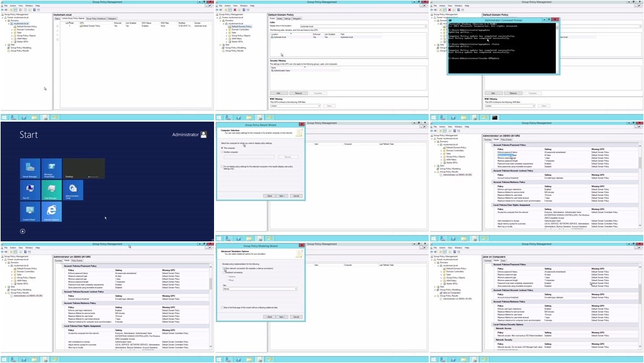
Task: Click the Back arrow toolbar icon in the jdoe on Computers window
Action: [x=432, y=251]
